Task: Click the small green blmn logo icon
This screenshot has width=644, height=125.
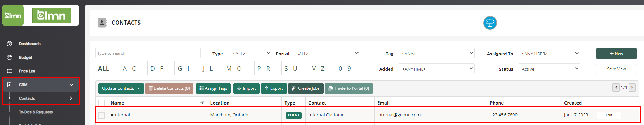Action: 13,15
